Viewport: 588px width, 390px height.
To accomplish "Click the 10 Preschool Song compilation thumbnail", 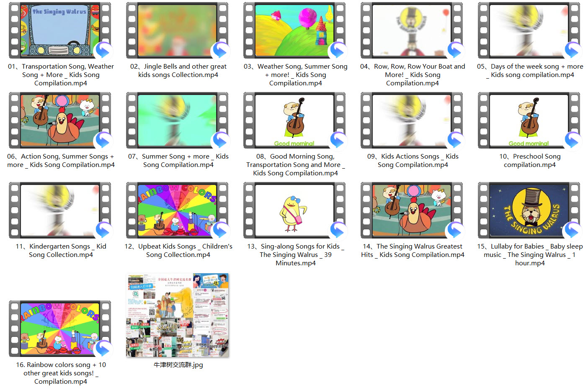I will coord(529,121).
